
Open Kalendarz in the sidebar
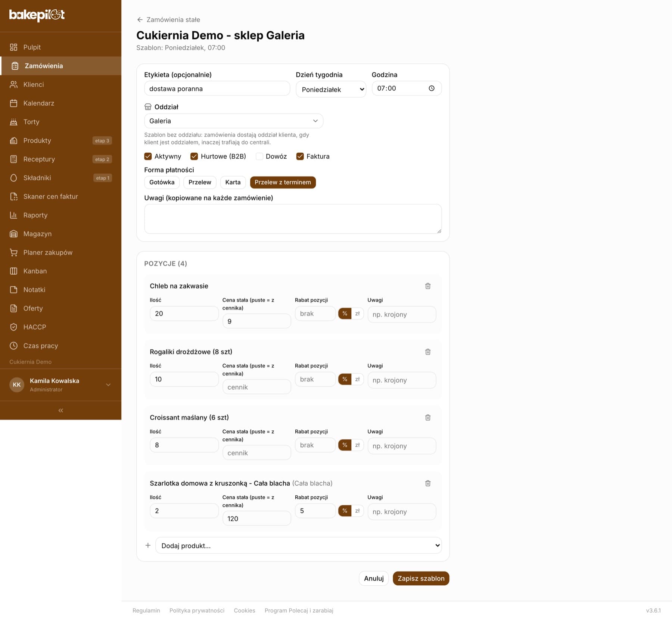tap(60, 103)
